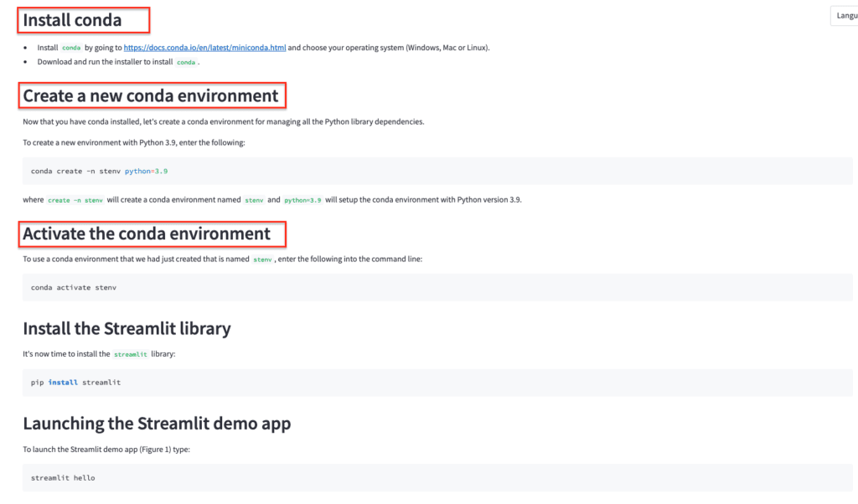
Task: Click 'To create a new environment with Python 3.9' line
Action: (133, 142)
